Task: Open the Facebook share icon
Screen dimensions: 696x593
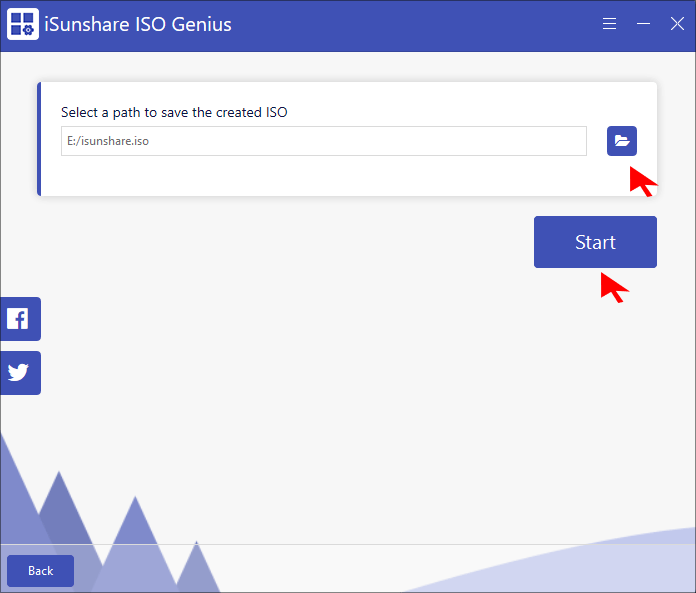Action: [18, 319]
